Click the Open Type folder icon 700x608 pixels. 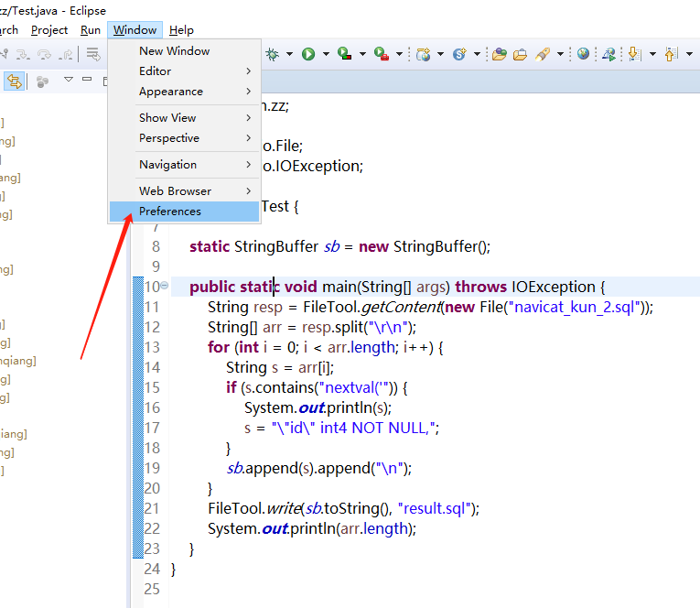(x=499, y=55)
